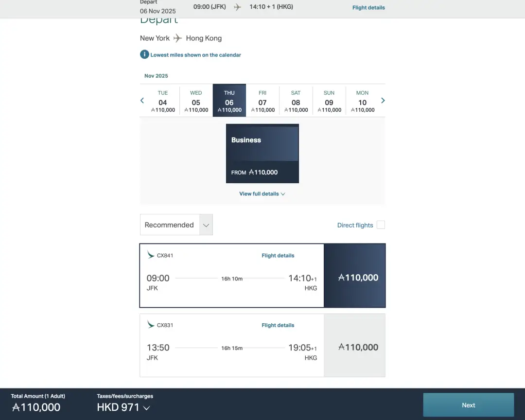Tick the Direct flights checkbox
Screen dimensions: 525x420
pyautogui.click(x=381, y=225)
